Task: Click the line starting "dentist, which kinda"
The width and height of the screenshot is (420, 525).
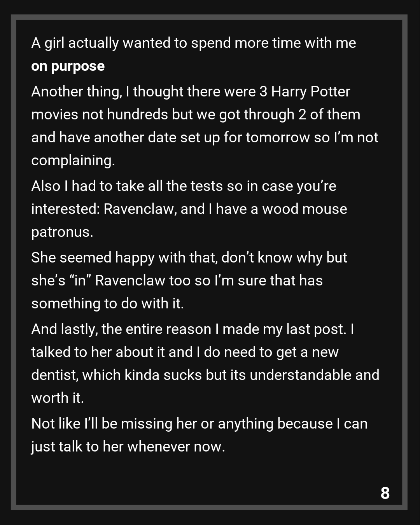Action: point(205,375)
